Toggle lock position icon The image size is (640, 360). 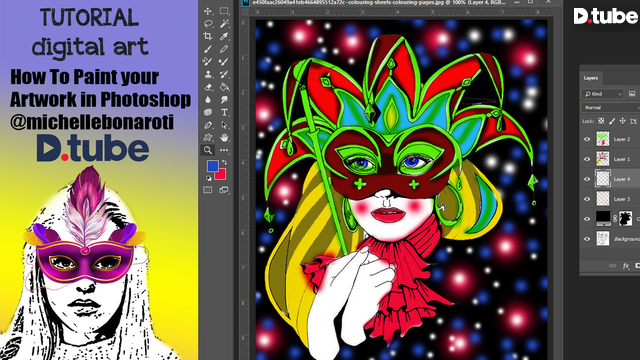click(x=622, y=121)
